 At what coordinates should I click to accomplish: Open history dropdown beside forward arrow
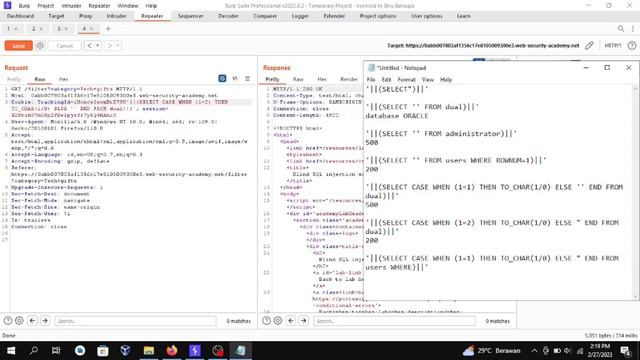point(118,46)
